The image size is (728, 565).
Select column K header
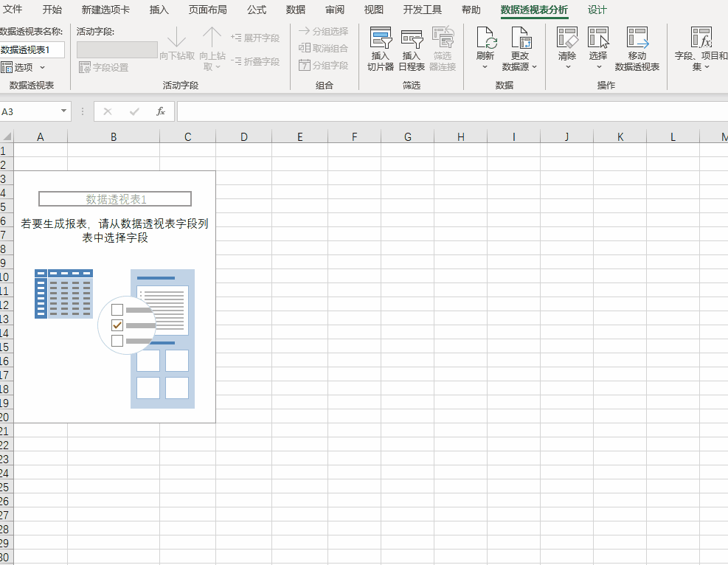pyautogui.click(x=620, y=137)
